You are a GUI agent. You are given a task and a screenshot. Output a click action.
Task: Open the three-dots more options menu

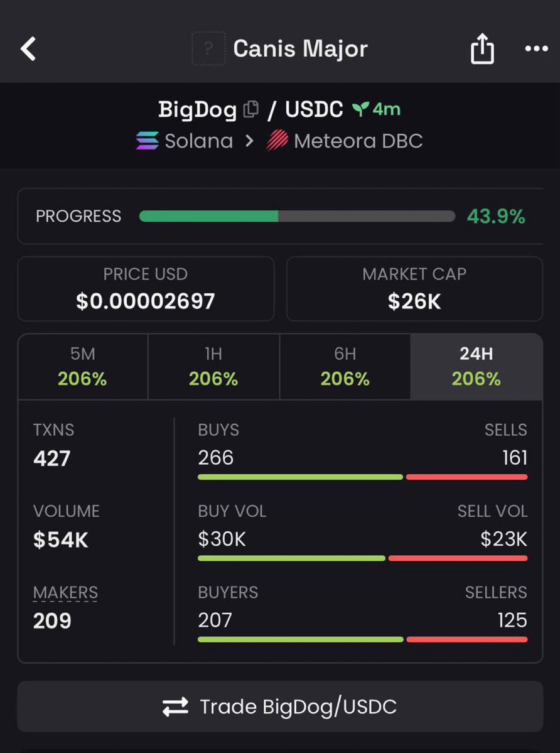[x=537, y=48]
